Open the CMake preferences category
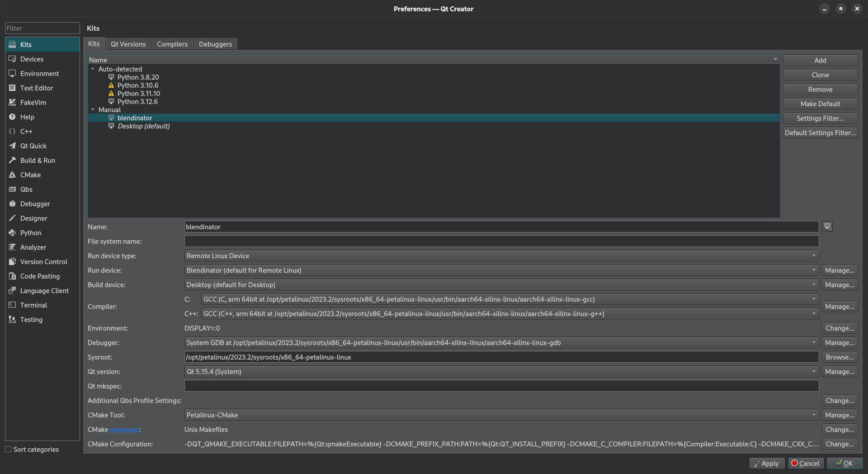Viewport: 868px width, 474px height. point(30,175)
